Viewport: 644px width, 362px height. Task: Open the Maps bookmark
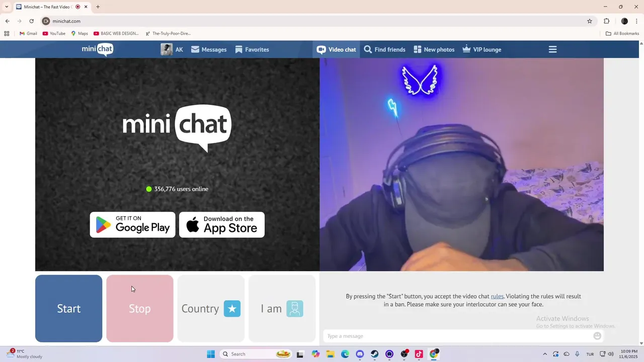click(x=79, y=34)
